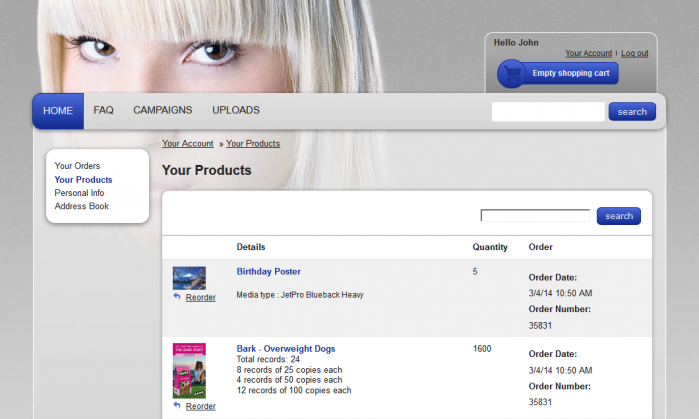Click the Birthday Poster product title
Viewport: 699px width, 419px height.
[268, 271]
